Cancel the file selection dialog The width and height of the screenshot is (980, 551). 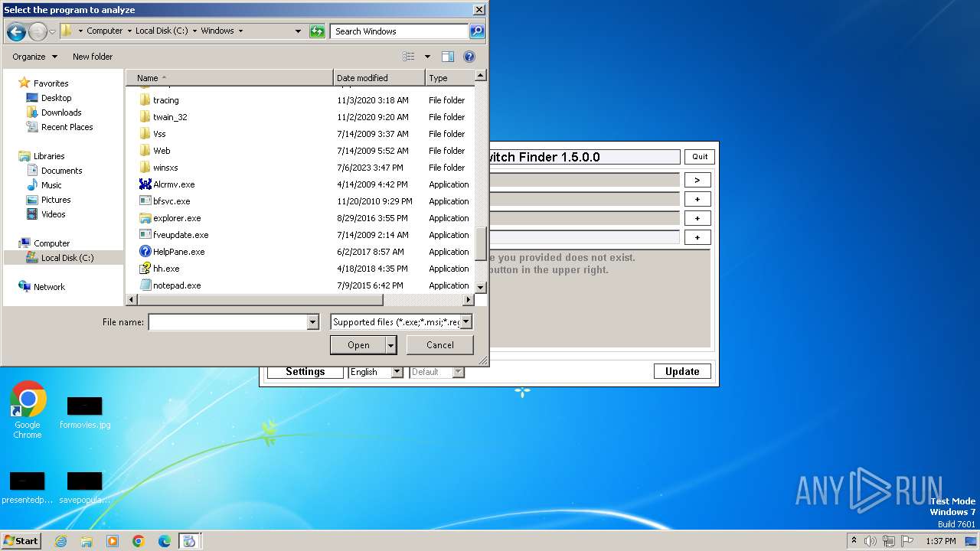pos(440,345)
